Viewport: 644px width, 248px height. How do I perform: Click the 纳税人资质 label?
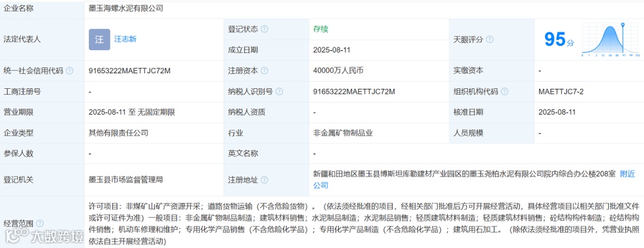246,112
